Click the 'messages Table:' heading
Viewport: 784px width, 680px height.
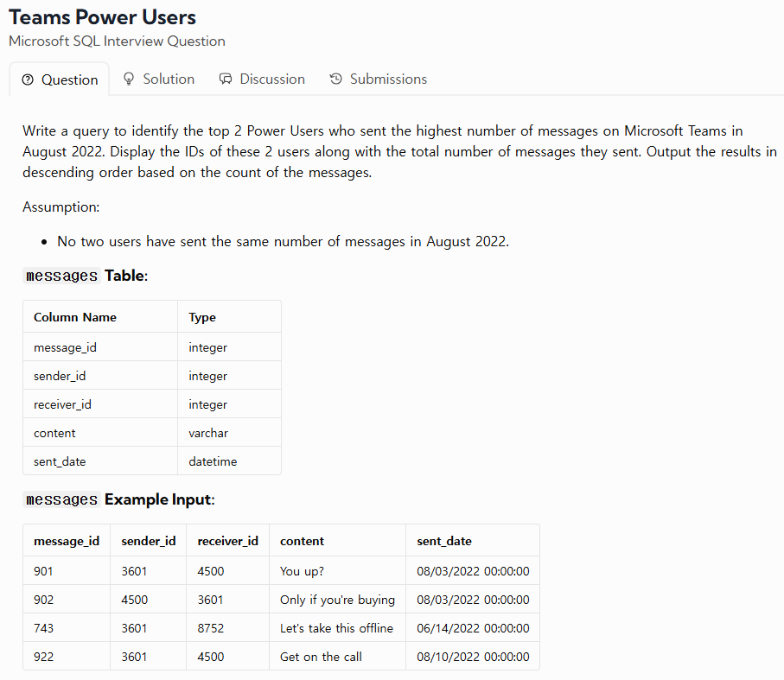86,276
